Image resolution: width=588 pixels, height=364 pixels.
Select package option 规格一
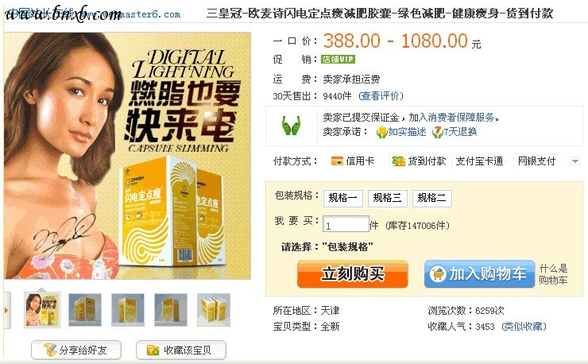click(342, 198)
